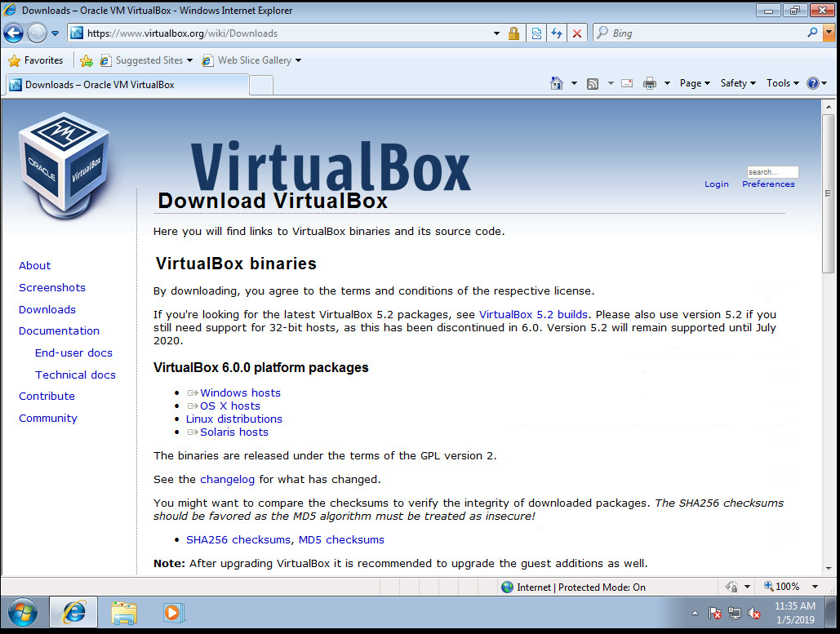Open the Page menu

coord(694,83)
